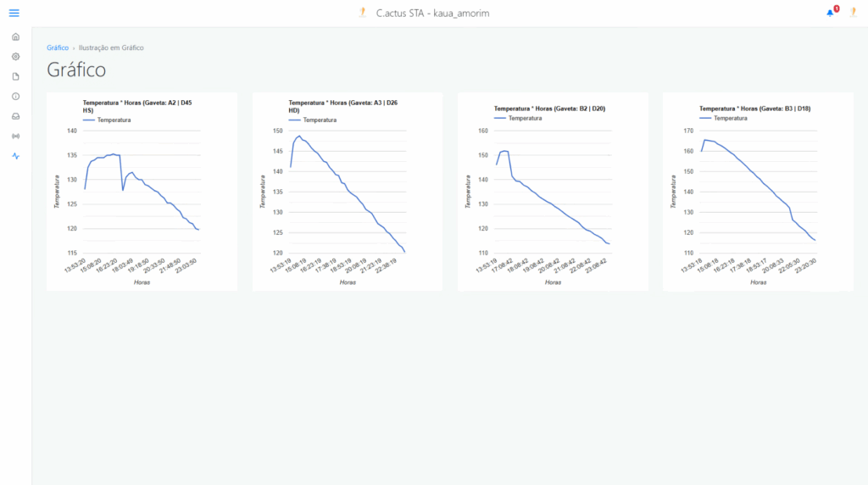Click the document file icon in sidebar
The width and height of the screenshot is (868, 485).
[x=15, y=76]
